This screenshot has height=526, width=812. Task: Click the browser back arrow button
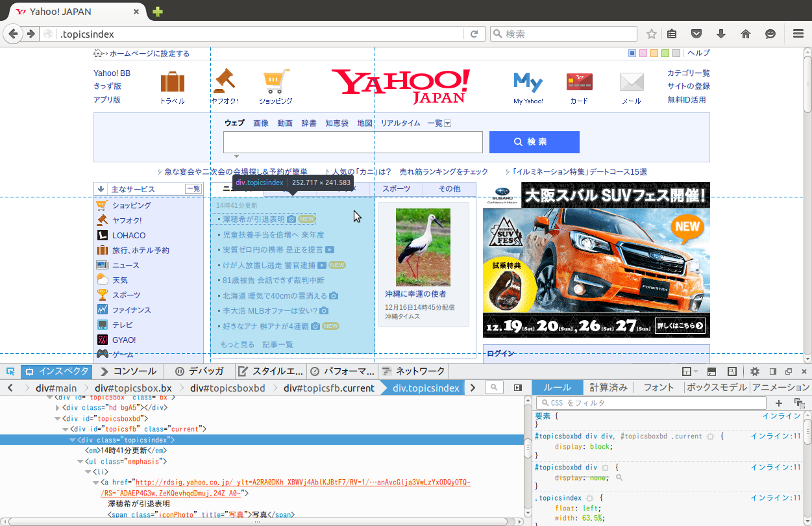tap(13, 34)
